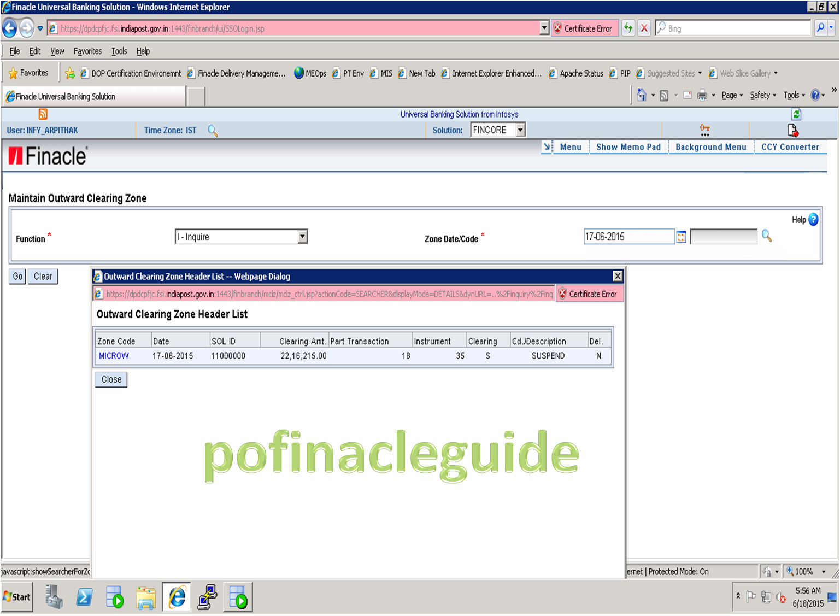Expand the Page dropdown in the command bar
The height and width of the screenshot is (616, 840).
731,95
